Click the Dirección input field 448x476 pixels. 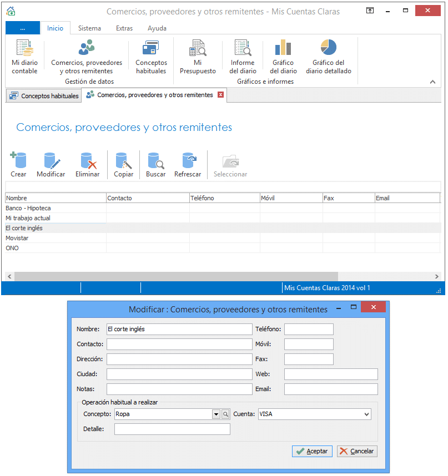(x=179, y=359)
